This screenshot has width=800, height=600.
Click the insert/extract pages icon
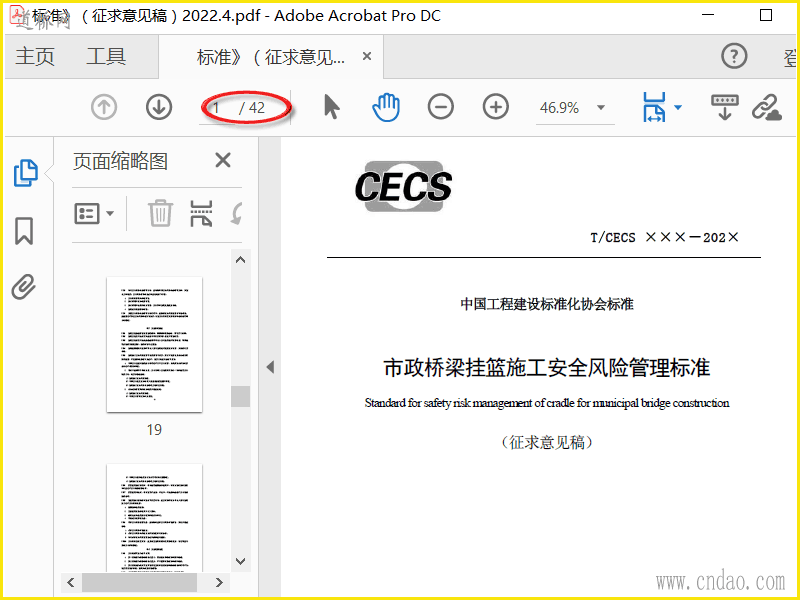coord(201,213)
